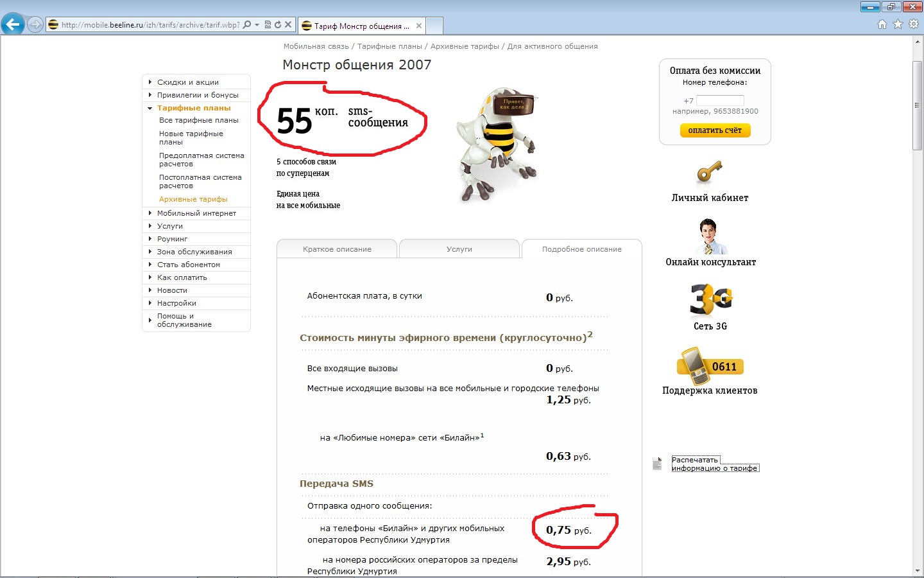Open the browser Tools gear icon

click(913, 24)
